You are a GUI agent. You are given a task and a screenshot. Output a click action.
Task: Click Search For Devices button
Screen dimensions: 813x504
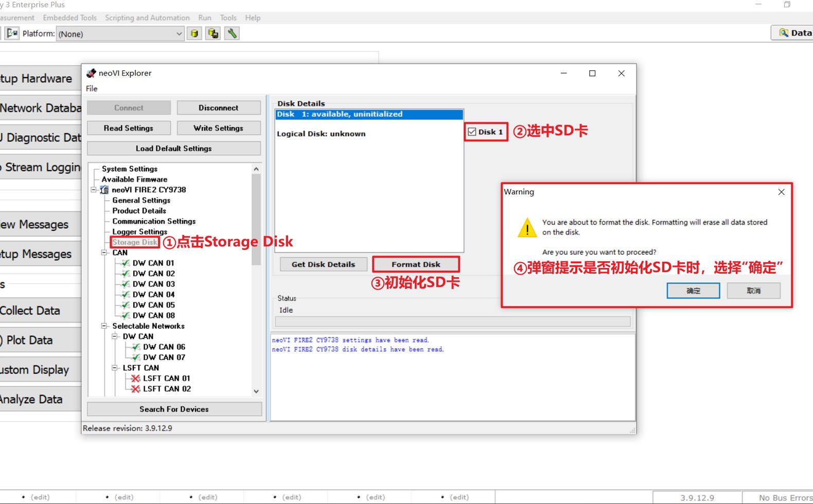pyautogui.click(x=174, y=409)
